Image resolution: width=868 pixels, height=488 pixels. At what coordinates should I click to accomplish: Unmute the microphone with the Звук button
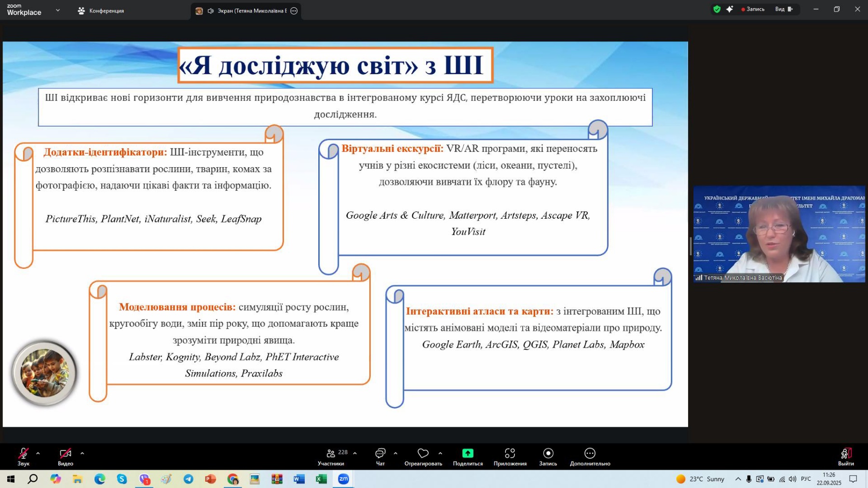click(23, 456)
